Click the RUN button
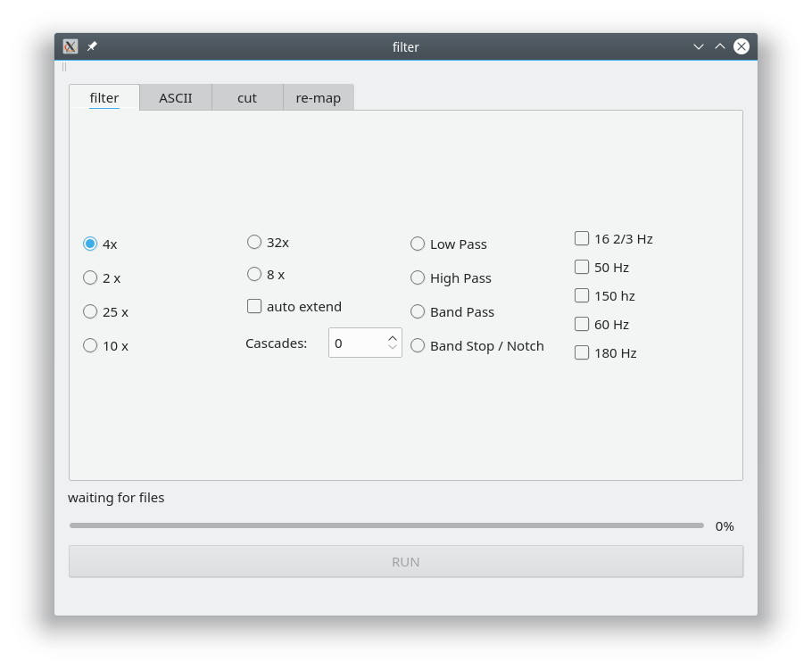 point(406,562)
